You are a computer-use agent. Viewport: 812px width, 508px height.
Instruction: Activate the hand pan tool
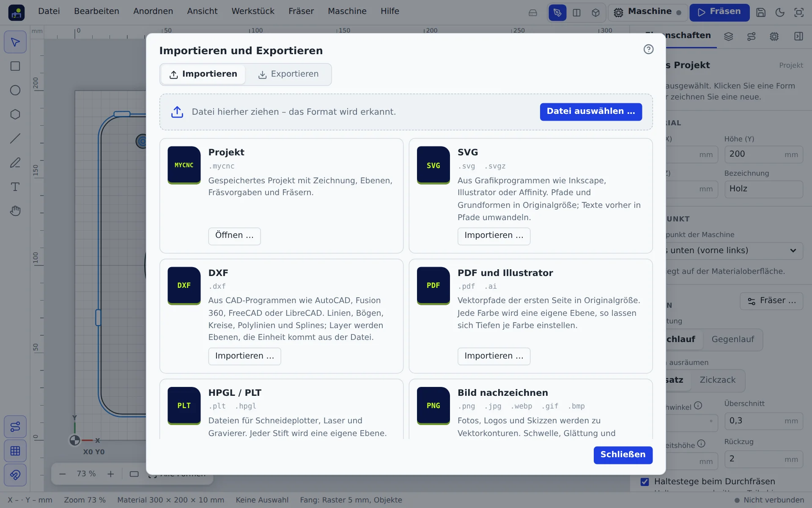(15, 211)
